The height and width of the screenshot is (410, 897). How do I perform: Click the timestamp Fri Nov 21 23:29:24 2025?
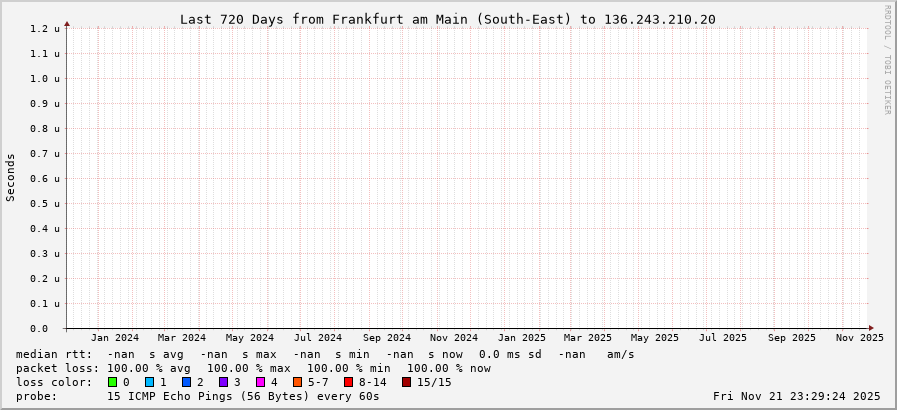tap(797, 396)
